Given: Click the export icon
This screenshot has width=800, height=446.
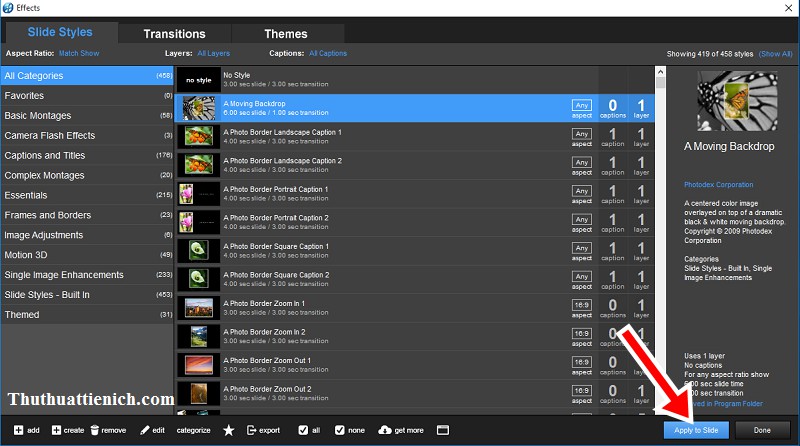Looking at the screenshot, I should pyautogui.click(x=250, y=430).
